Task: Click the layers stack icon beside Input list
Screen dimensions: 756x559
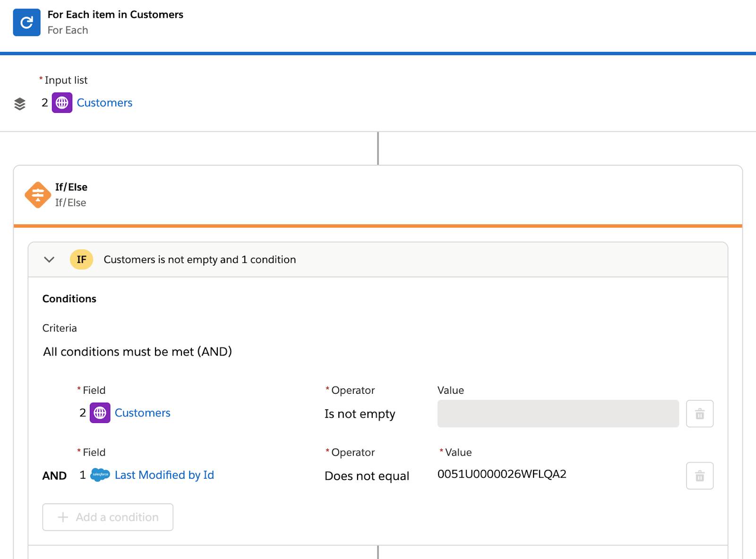Action: point(20,103)
